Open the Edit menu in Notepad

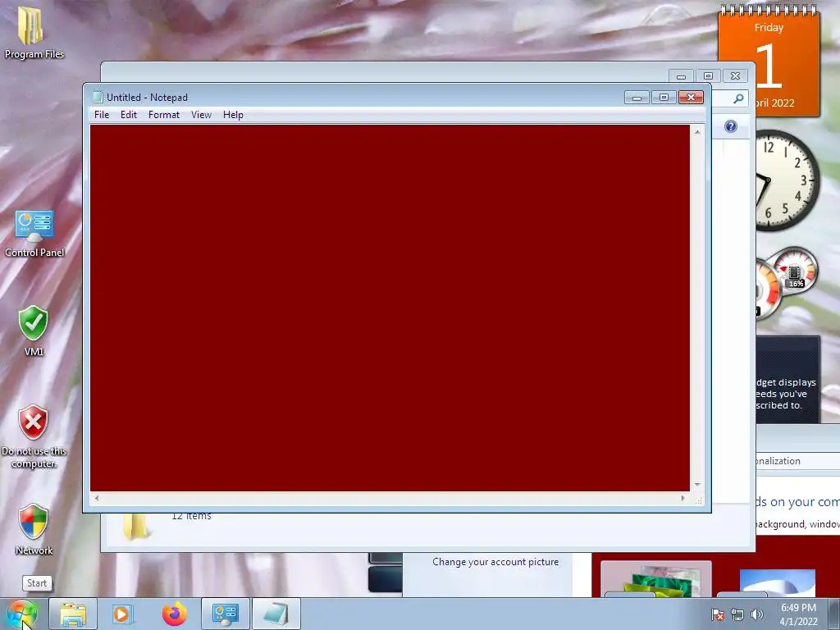(129, 115)
